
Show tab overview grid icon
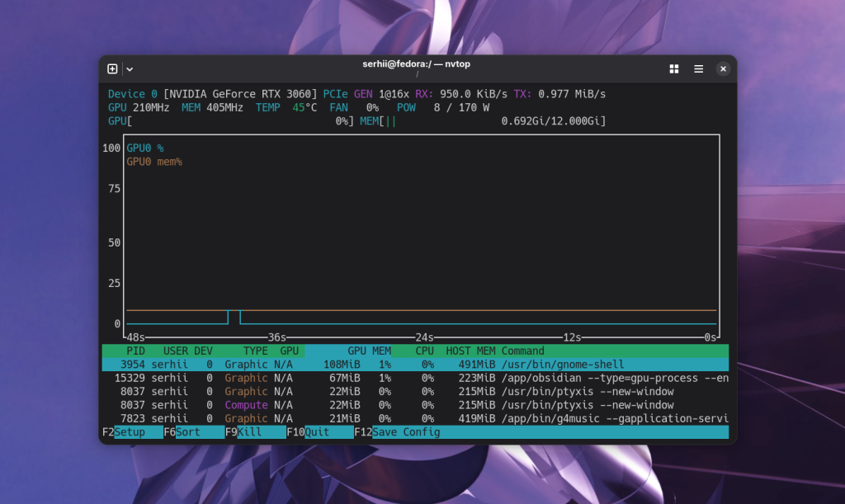pos(673,69)
